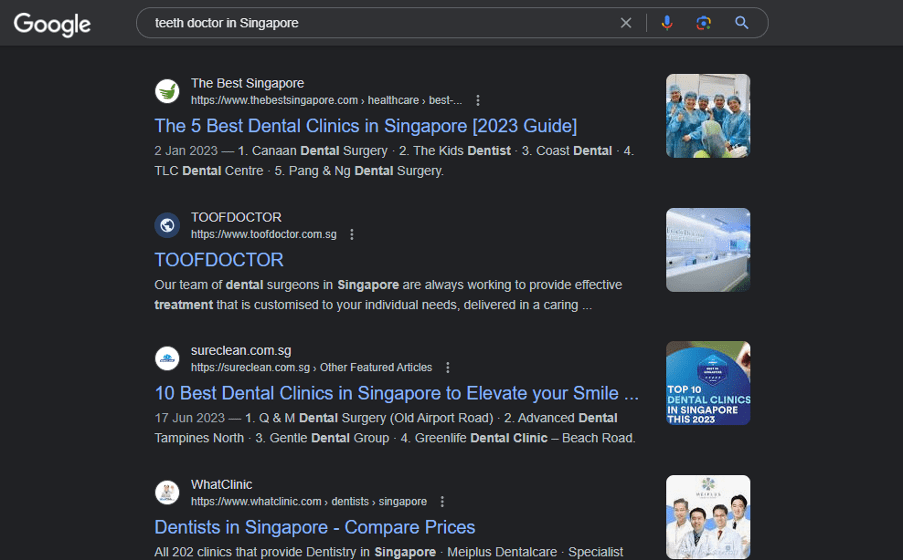This screenshot has height=560, width=904.
Task: Open 'Dentists in Singapore - Compare Prices' link
Action: click(x=315, y=527)
